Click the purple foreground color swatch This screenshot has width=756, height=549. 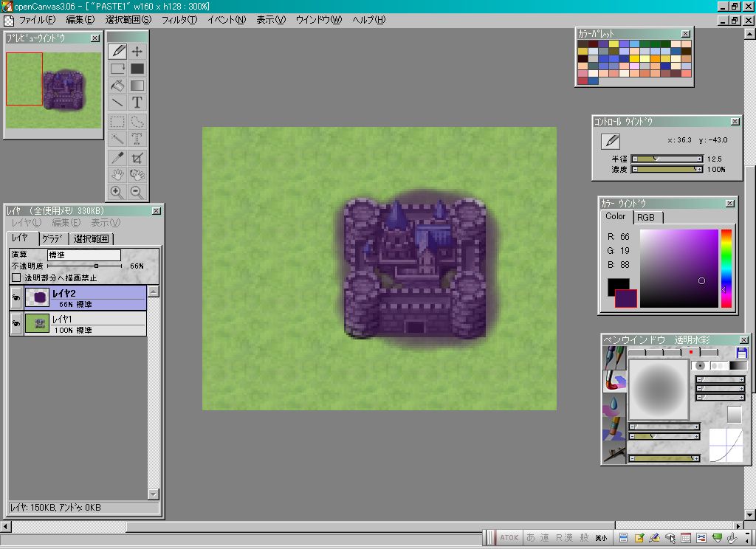(626, 298)
